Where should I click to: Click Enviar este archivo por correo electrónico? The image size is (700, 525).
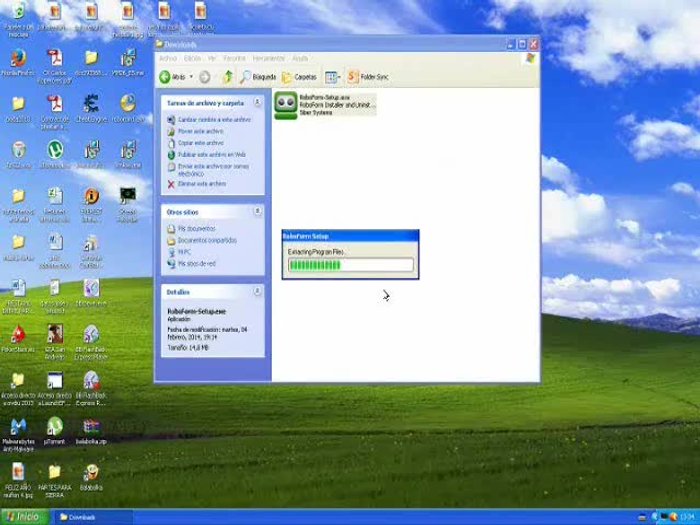tap(208, 170)
